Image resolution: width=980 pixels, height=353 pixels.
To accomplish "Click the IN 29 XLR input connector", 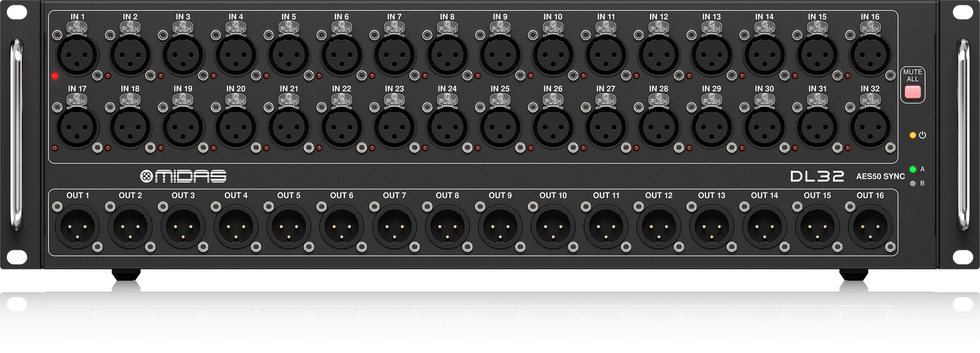I will [712, 127].
